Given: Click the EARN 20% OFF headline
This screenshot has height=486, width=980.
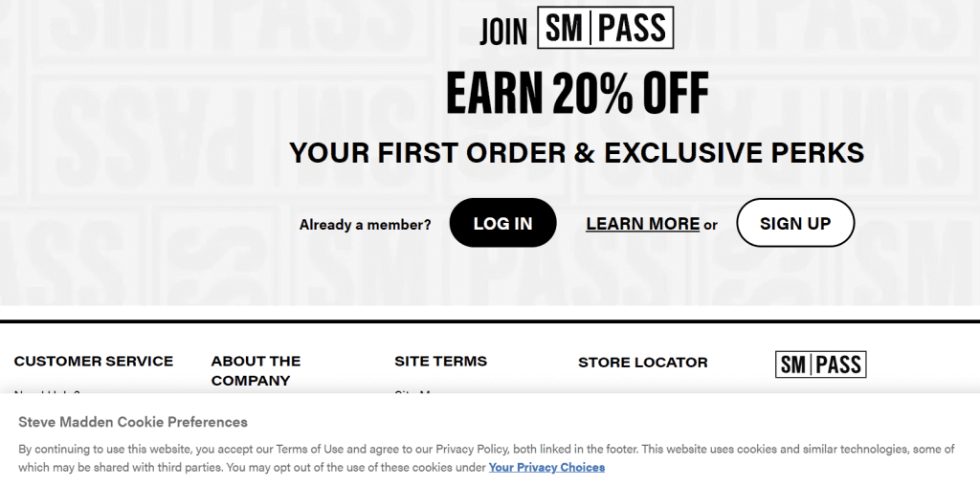Looking at the screenshot, I should [x=577, y=93].
